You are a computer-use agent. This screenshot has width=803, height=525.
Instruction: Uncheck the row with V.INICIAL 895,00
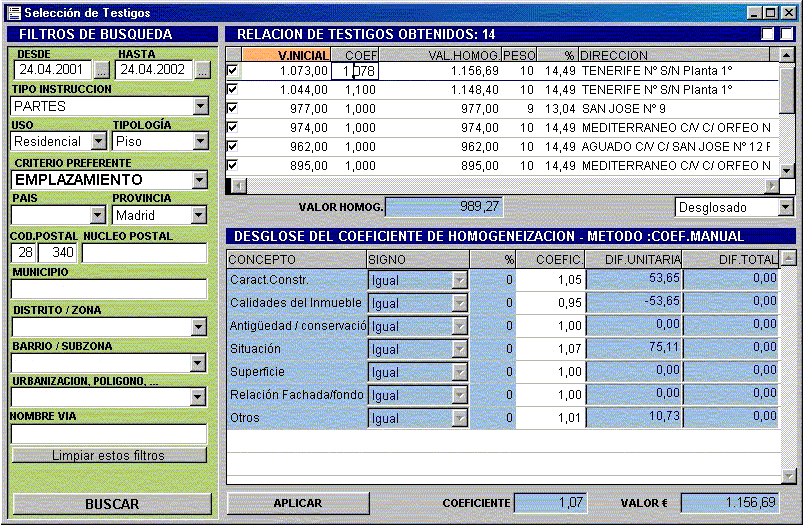233,165
